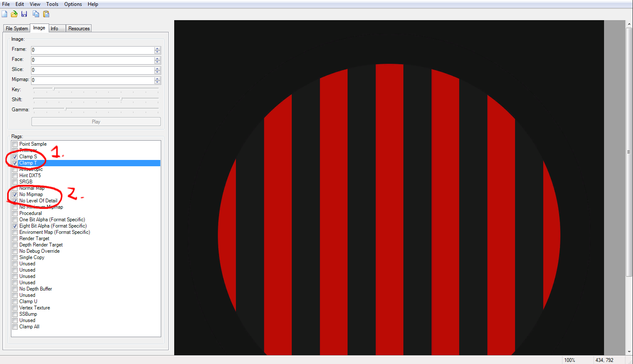Enable the Single Copy flag
This screenshot has height=364, width=633.
tap(15, 257)
